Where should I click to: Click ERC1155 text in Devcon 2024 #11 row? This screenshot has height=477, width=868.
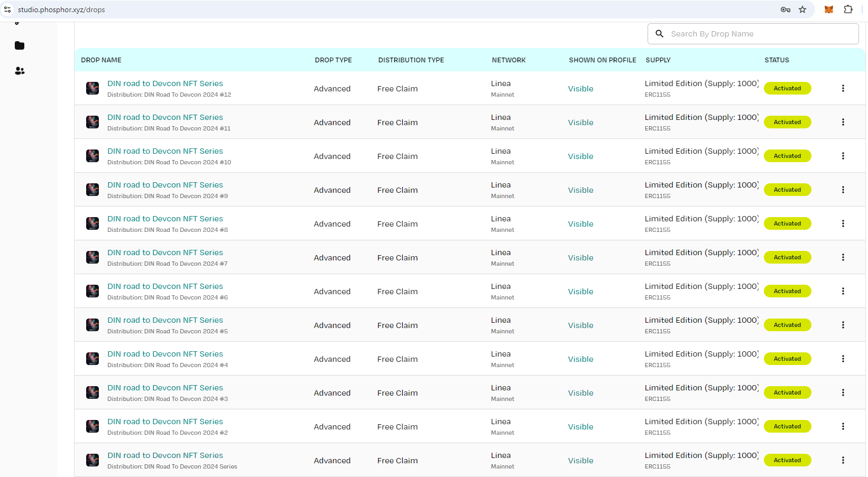click(658, 128)
